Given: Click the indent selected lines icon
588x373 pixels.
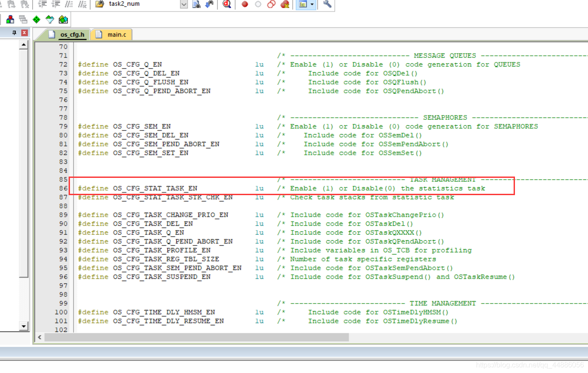Looking at the screenshot, I should [x=42, y=4].
